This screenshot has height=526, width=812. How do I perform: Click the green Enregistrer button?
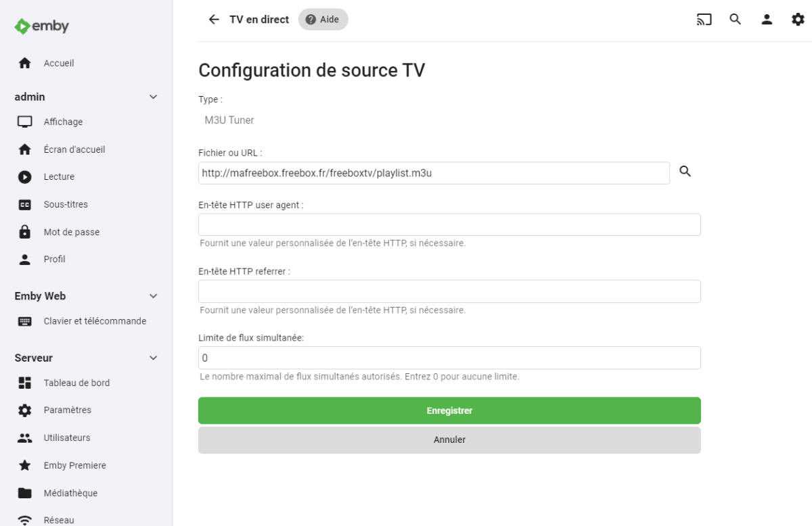449,410
